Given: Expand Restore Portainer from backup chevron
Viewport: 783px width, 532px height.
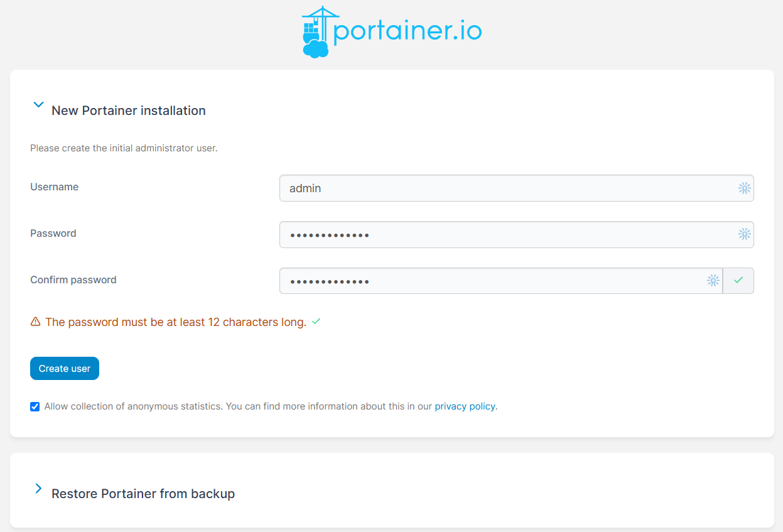Looking at the screenshot, I should click(x=38, y=488).
